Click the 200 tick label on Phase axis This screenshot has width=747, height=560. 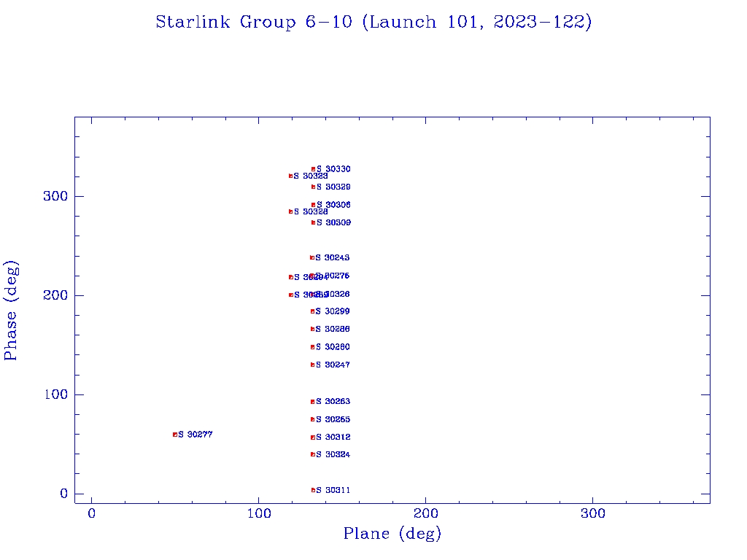pos(55,295)
